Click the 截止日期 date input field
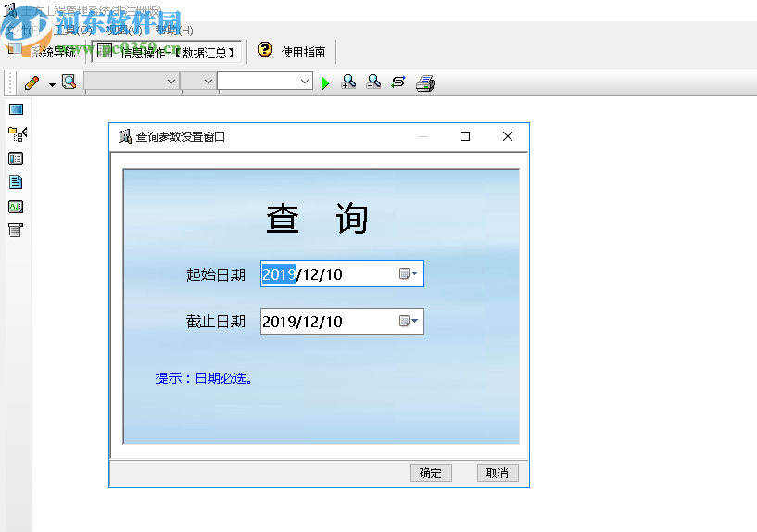The width and height of the screenshot is (757, 532). coord(342,321)
